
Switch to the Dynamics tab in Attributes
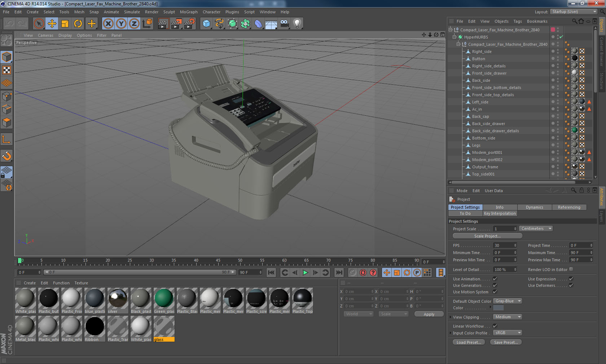click(x=535, y=207)
